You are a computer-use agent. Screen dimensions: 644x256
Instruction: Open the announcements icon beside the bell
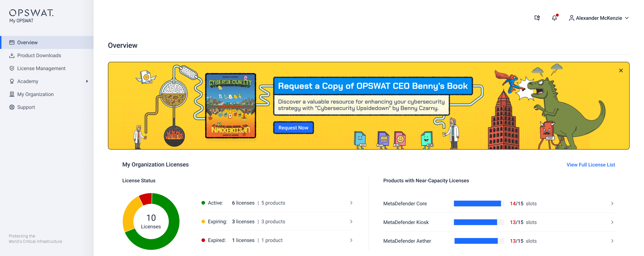537,18
